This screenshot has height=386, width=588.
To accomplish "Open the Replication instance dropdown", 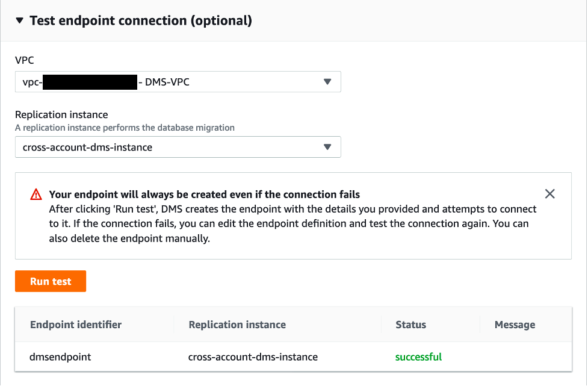I will point(178,147).
